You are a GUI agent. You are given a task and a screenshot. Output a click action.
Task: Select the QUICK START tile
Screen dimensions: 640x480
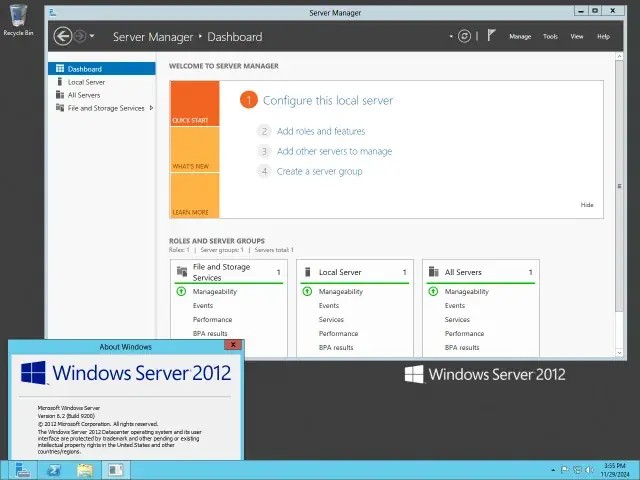(x=195, y=103)
